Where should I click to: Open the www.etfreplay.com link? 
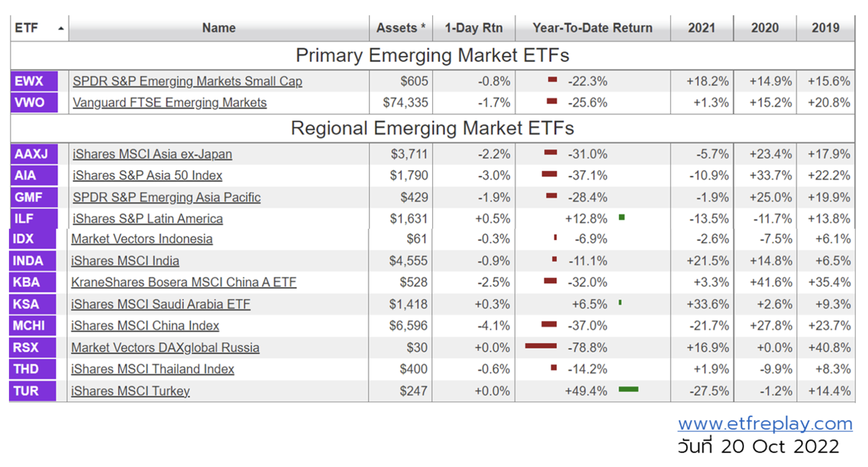click(x=765, y=424)
